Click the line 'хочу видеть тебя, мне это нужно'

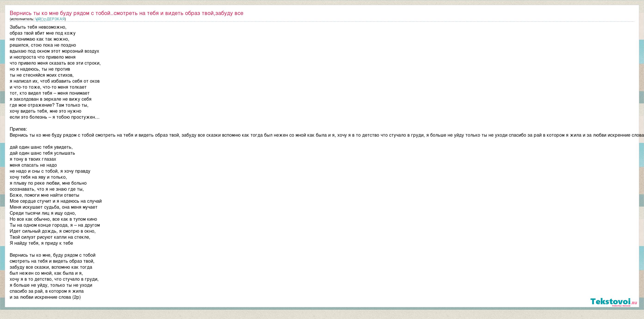[45, 111]
